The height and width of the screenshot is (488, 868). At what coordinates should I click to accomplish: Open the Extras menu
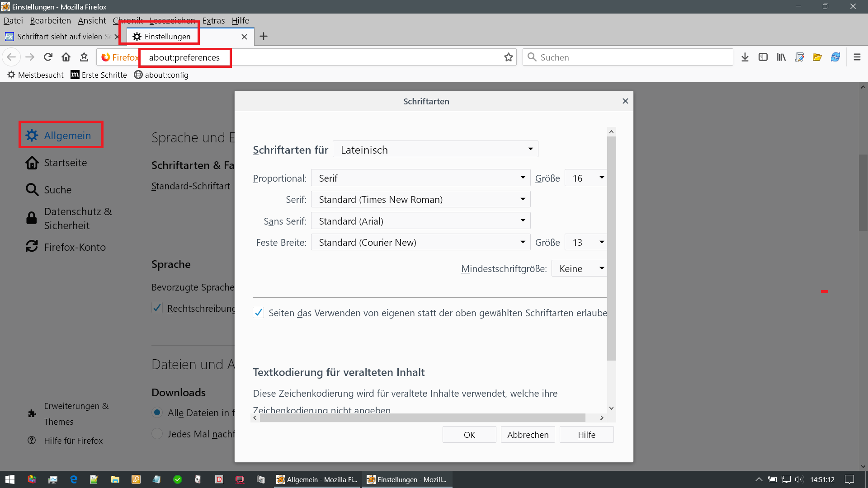(213, 20)
